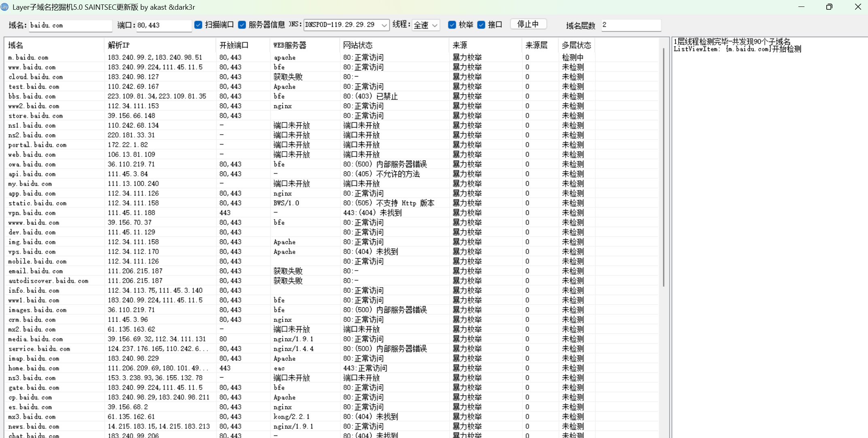This screenshot has width=868, height=438.
Task: Click the Layer app icon in title bar
Action: 4,7
